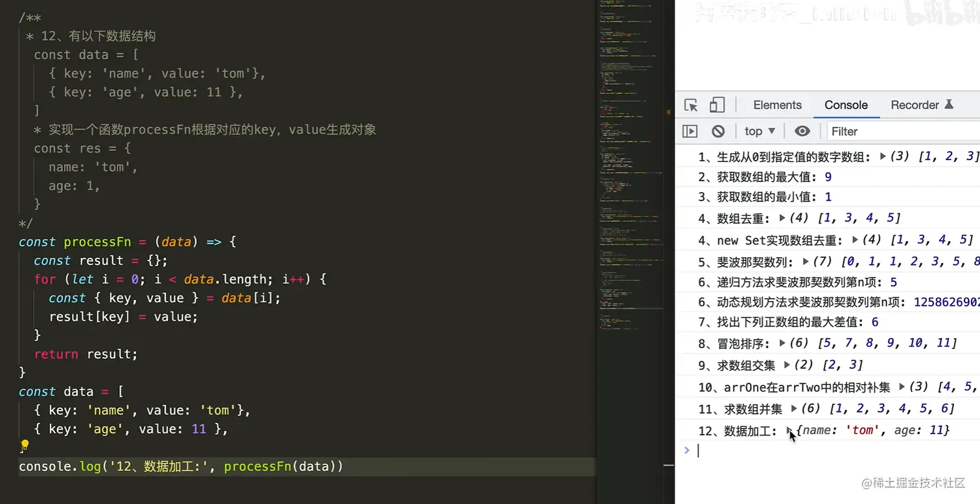Click the 'const processFn = (data) => {' code line
Screen dimensions: 980x504
128,242
